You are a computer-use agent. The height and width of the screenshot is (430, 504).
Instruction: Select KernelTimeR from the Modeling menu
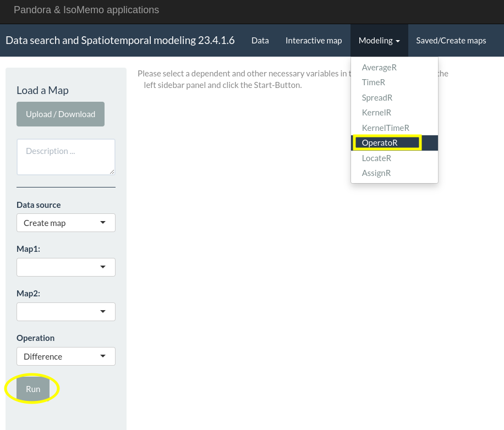pyautogui.click(x=385, y=128)
